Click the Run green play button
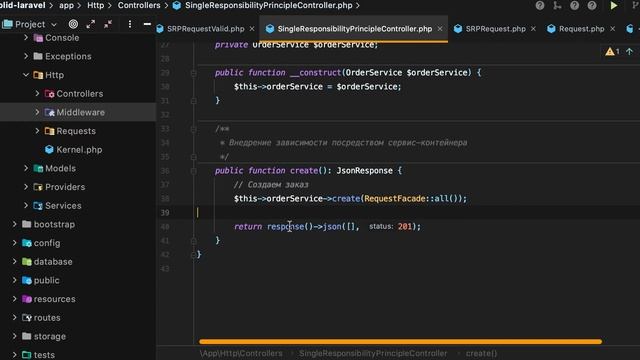This screenshot has width=640, height=360. (x=613, y=6)
